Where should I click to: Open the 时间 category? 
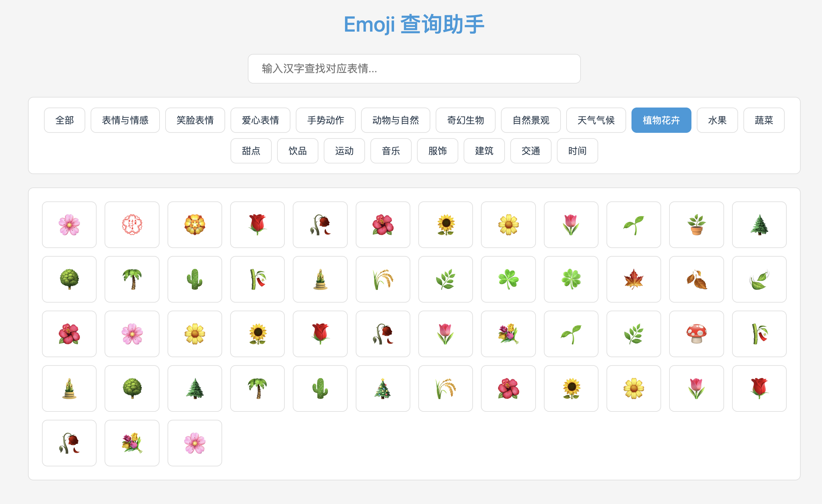(577, 151)
